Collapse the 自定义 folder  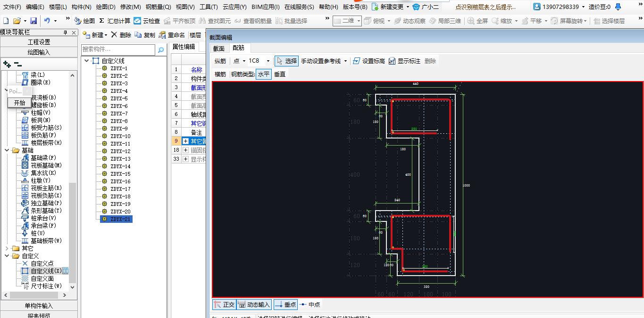coord(7,256)
